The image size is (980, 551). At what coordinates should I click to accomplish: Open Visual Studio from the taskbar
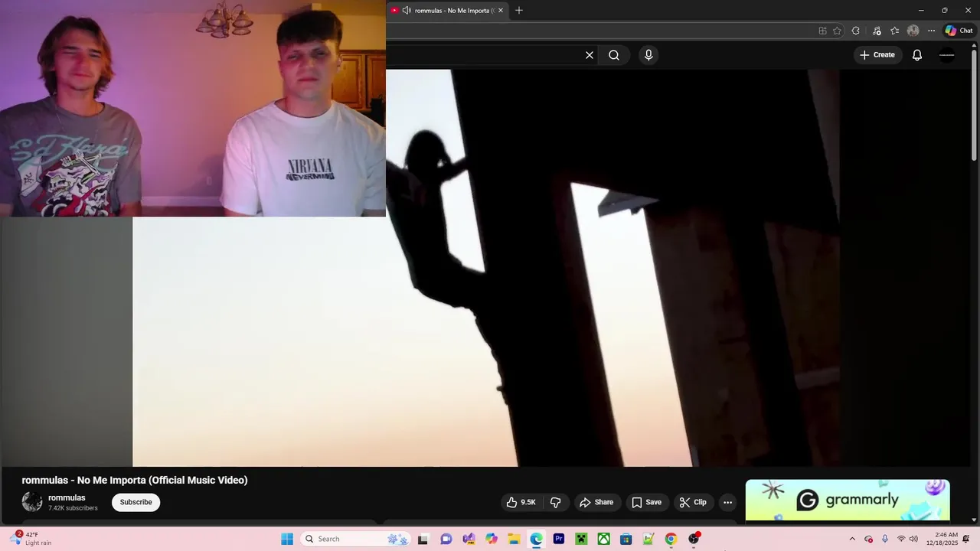click(469, 539)
